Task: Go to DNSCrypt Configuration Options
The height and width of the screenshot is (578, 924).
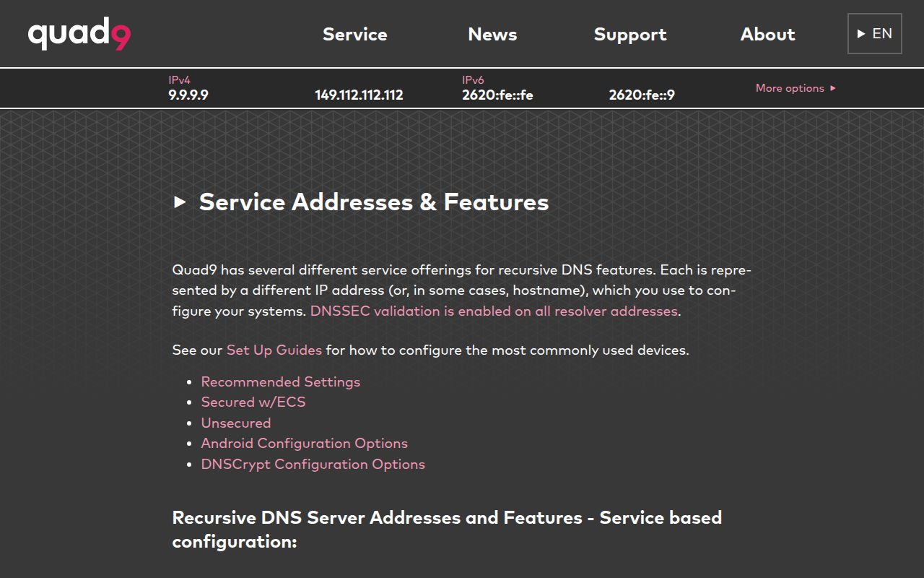Action: (x=313, y=465)
